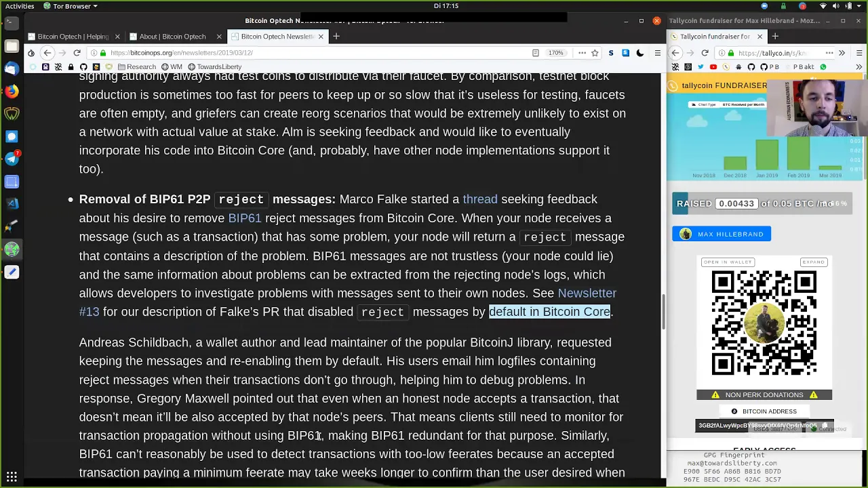Open the Tor Browser application menu
The image size is (868, 488).
pos(71,6)
